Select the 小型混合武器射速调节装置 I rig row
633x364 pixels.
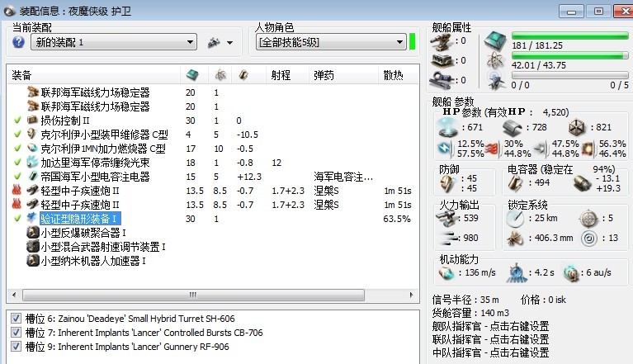pos(213,247)
